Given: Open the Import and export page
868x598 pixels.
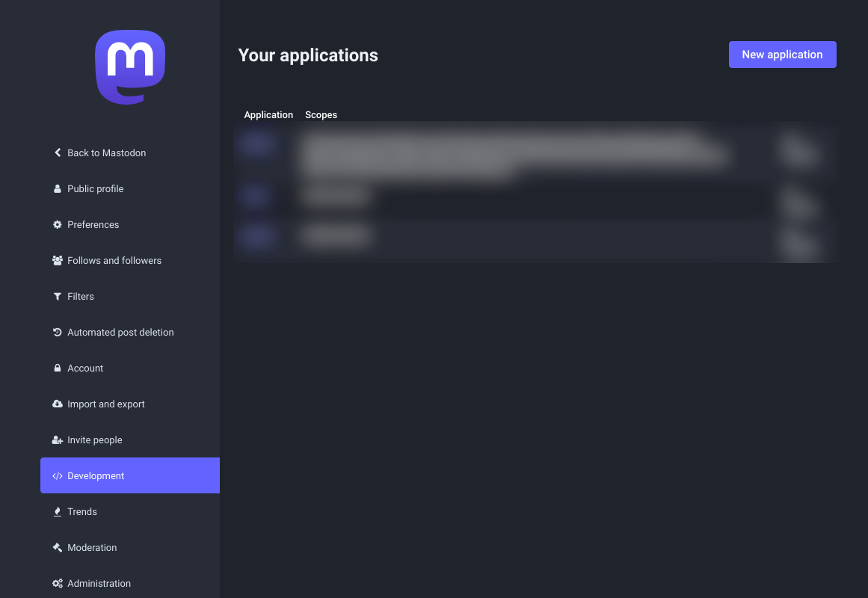Looking at the screenshot, I should click(106, 404).
